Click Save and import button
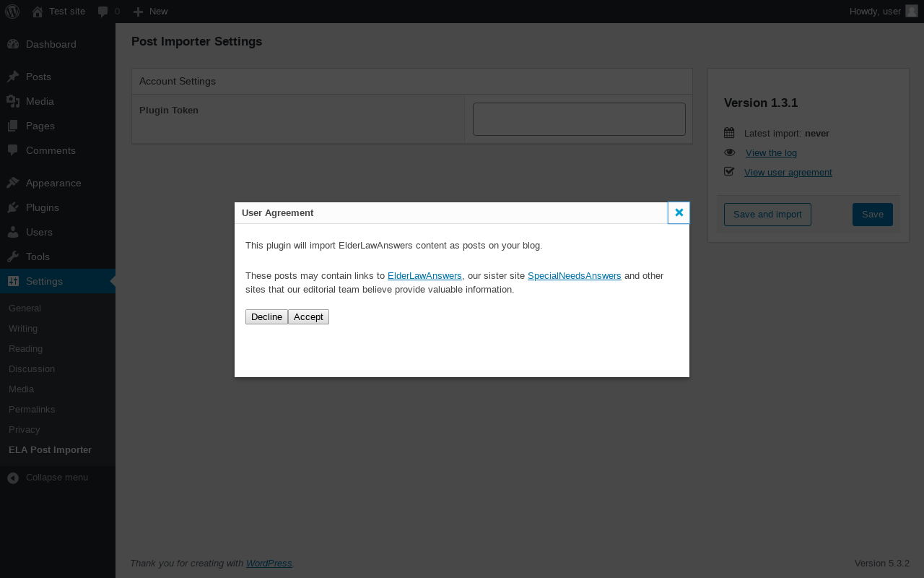This screenshot has height=578, width=924. (x=767, y=215)
